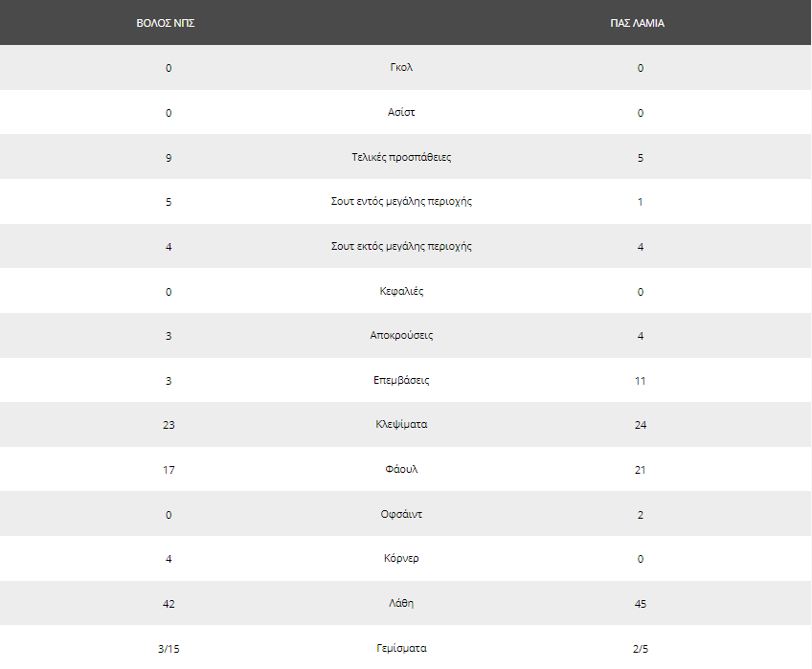Click Σουτ εντός μεγάλης περιοχής label
This screenshot has height=669, width=812.
(401, 201)
